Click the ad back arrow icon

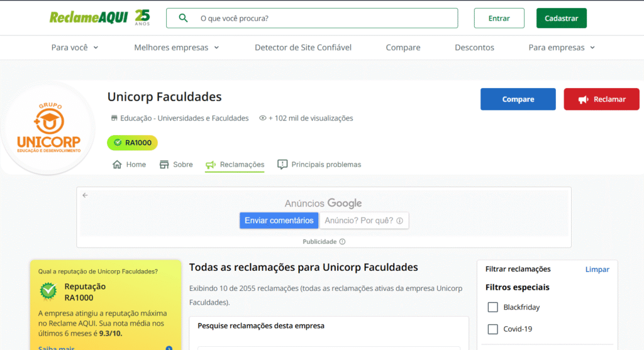click(85, 195)
